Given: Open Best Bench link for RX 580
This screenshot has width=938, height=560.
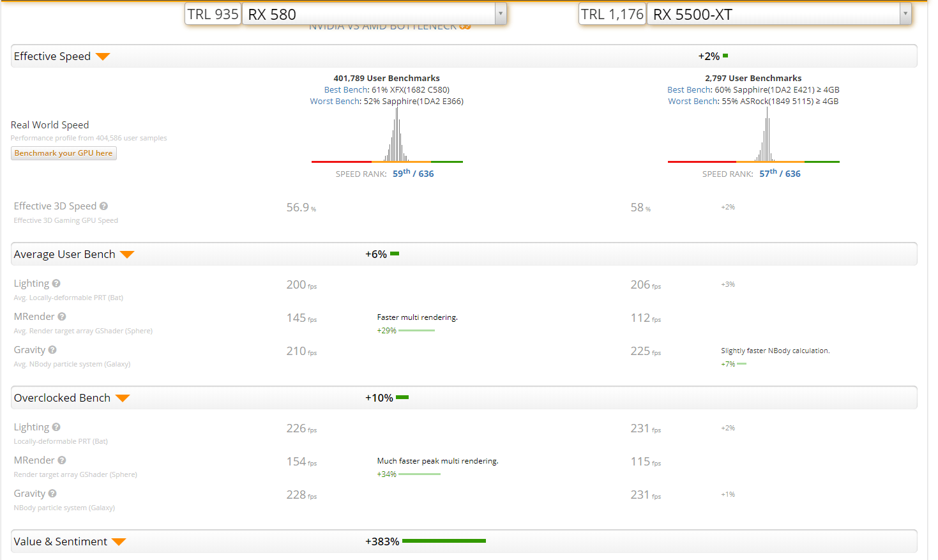Looking at the screenshot, I should (346, 90).
